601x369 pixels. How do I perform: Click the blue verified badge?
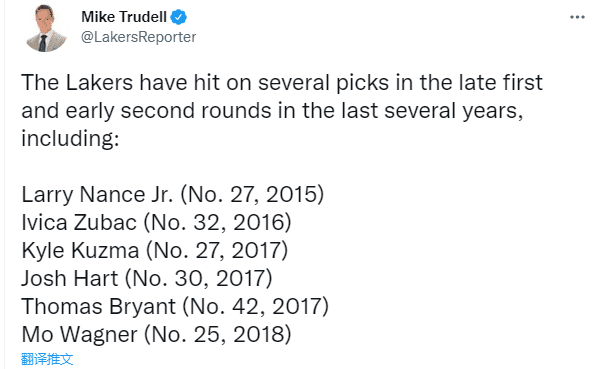(x=179, y=17)
